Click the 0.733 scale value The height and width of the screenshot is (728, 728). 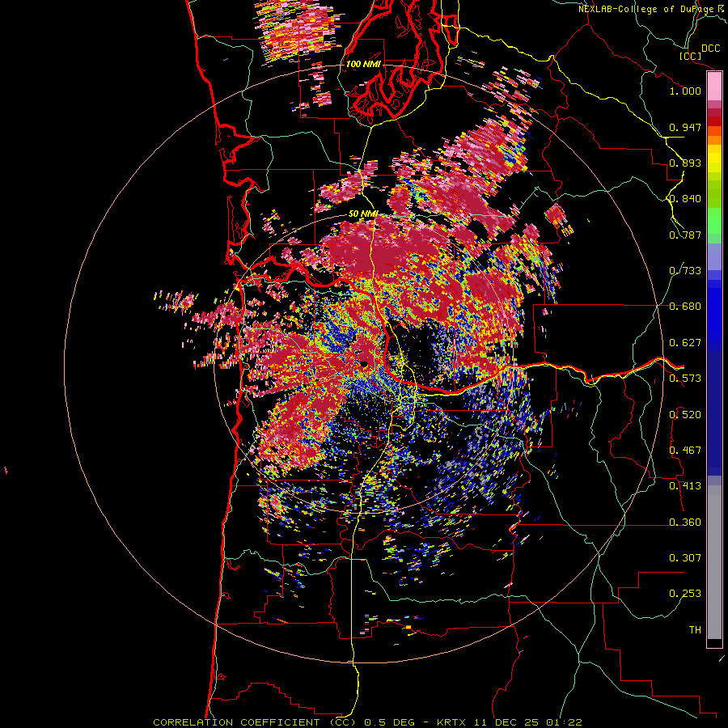(x=685, y=271)
